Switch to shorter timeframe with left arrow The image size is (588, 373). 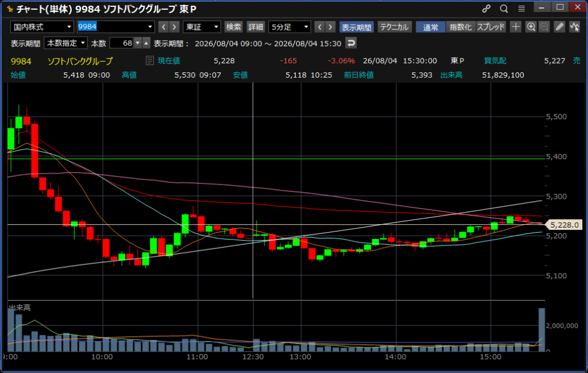(x=319, y=26)
